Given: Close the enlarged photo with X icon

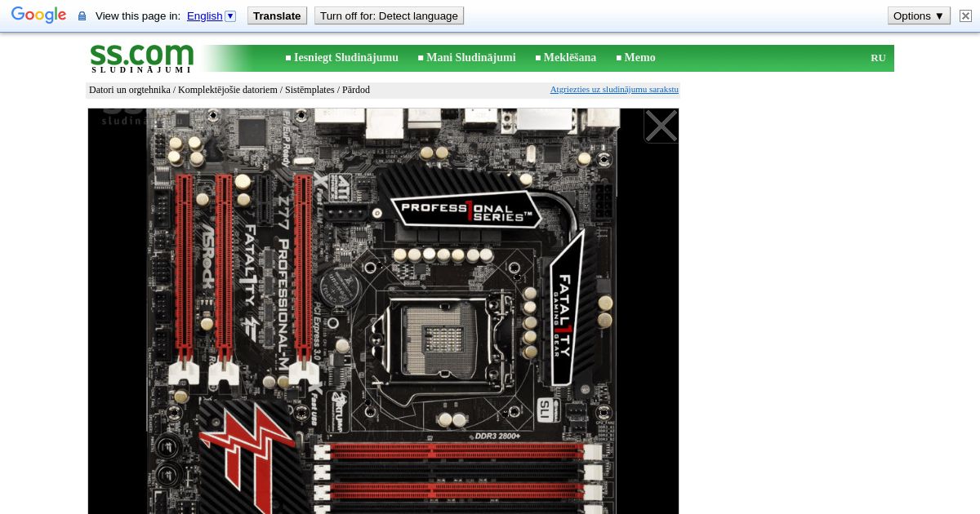Looking at the screenshot, I should 661,126.
